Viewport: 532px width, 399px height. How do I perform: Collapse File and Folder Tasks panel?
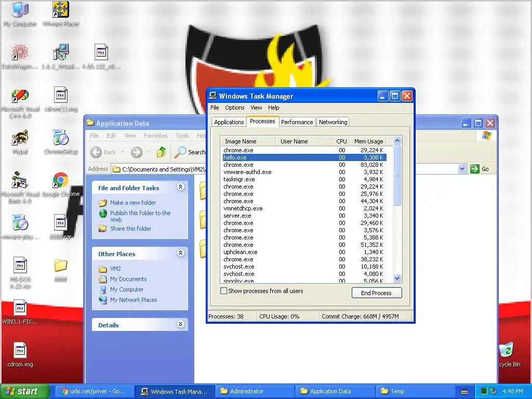tap(180, 187)
